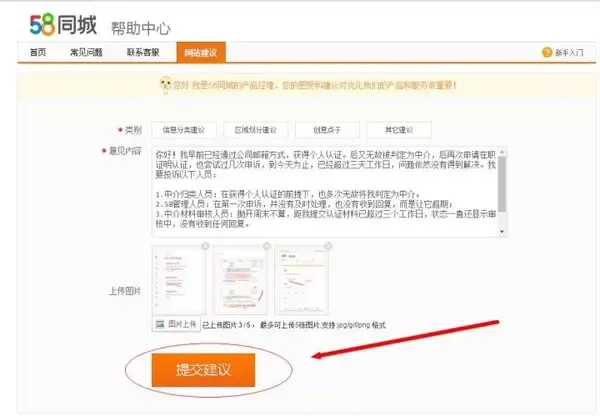Open the first uploaded image thumbnail

(179, 280)
